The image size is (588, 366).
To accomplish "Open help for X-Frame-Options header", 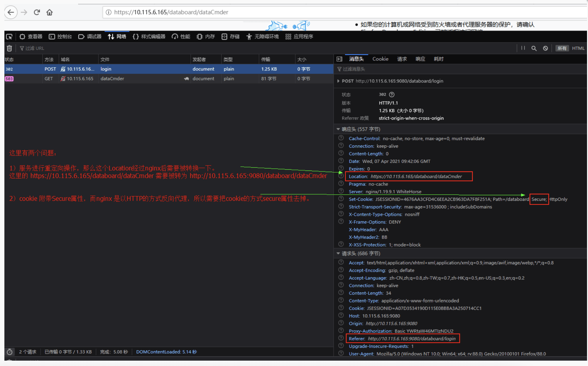I will (341, 221).
